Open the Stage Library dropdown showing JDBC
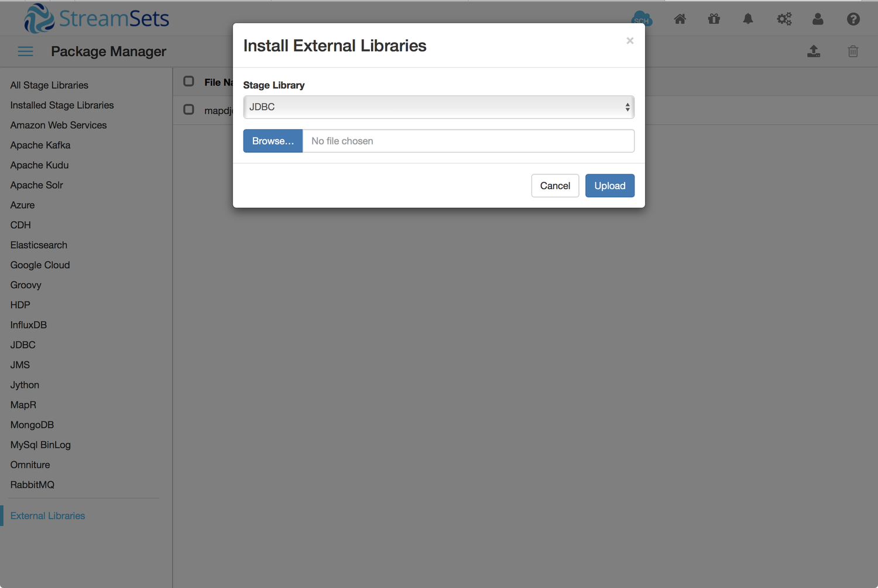This screenshot has width=878, height=588. click(x=438, y=107)
